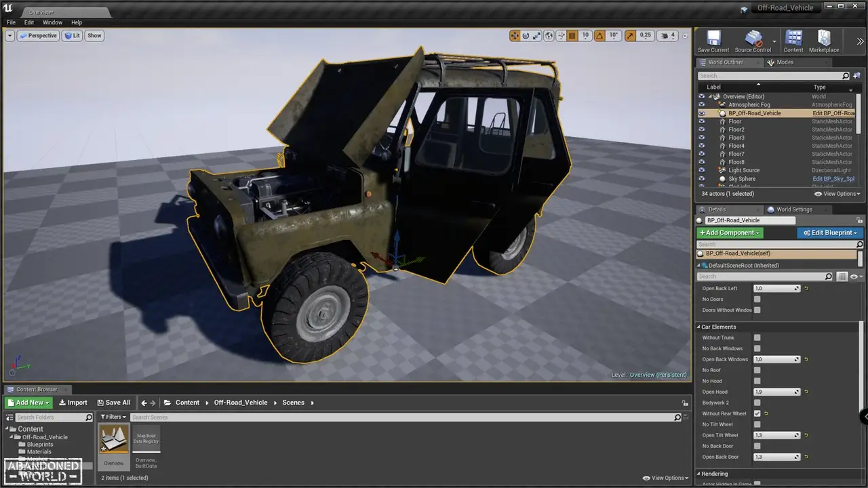Enable the No Roof checkbox
868x488 pixels.
pyautogui.click(x=757, y=370)
